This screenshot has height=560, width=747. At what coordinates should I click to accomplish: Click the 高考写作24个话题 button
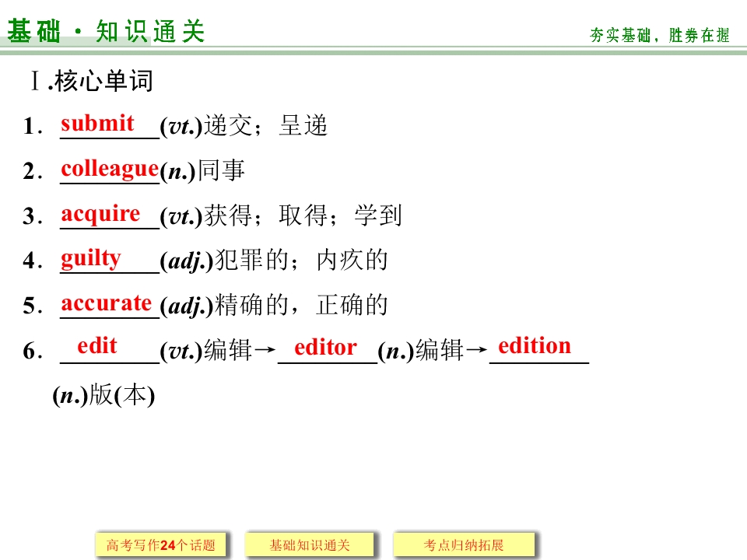tap(160, 544)
